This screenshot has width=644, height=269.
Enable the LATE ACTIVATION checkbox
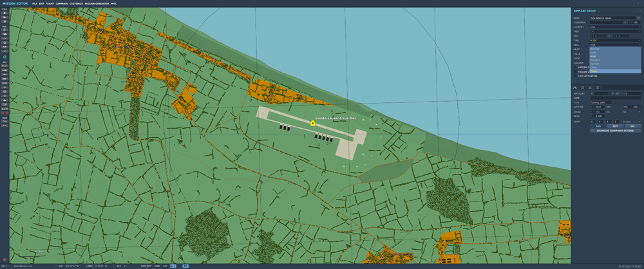575,76
